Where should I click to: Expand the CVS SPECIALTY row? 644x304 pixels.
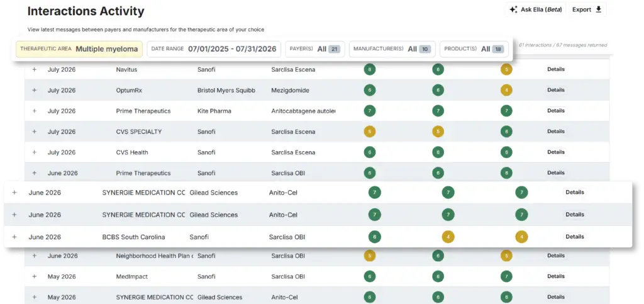tap(35, 132)
